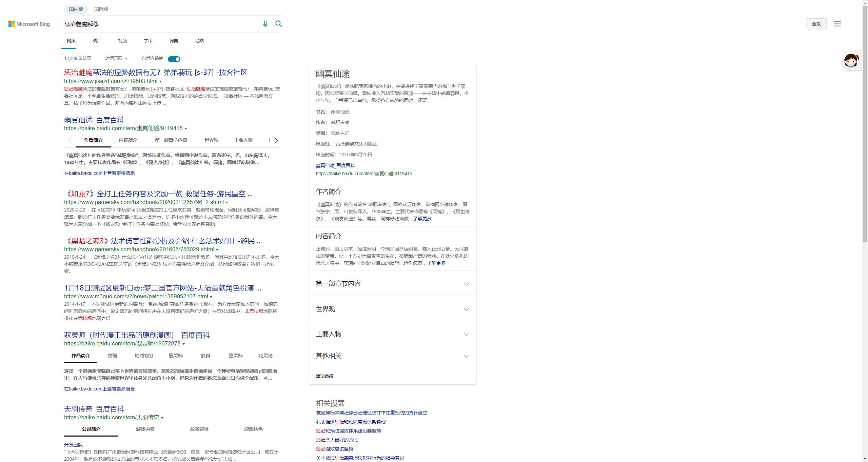Select 故事背景 tab under 天羽传奇 result
Image resolution: width=868 pixels, height=462 pixels.
(x=199, y=429)
